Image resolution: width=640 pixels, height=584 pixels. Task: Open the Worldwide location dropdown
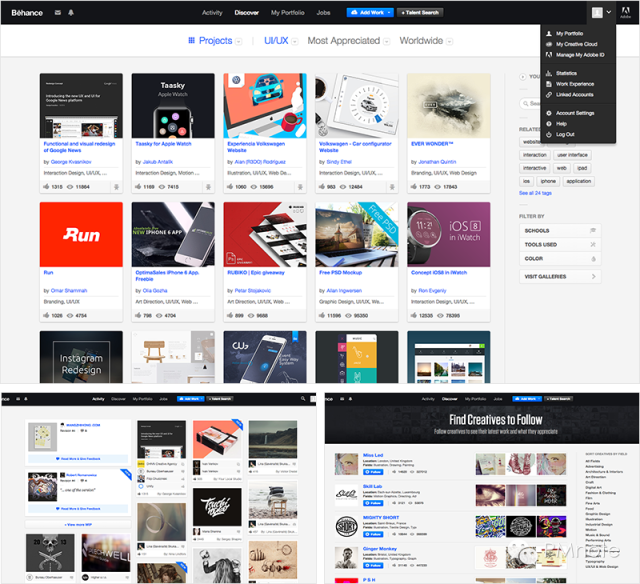(x=449, y=42)
